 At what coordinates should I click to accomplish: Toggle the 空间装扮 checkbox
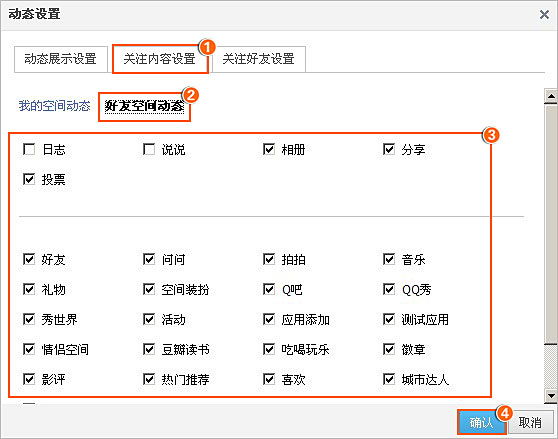(x=149, y=289)
